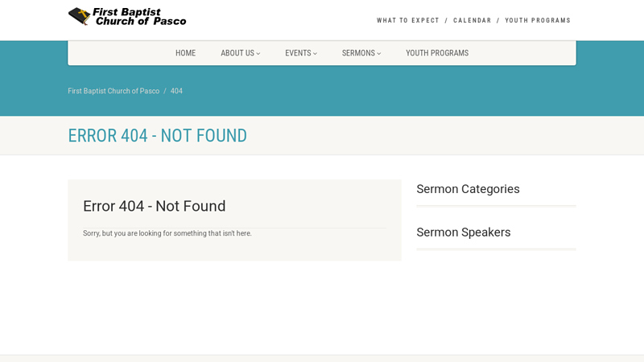Open Youth Programs in the top-right links
The image size is (644, 362).
coord(538,21)
